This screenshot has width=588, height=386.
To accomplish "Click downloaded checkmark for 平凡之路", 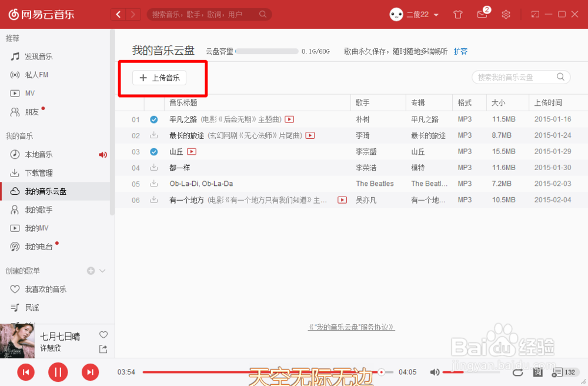I will (153, 119).
